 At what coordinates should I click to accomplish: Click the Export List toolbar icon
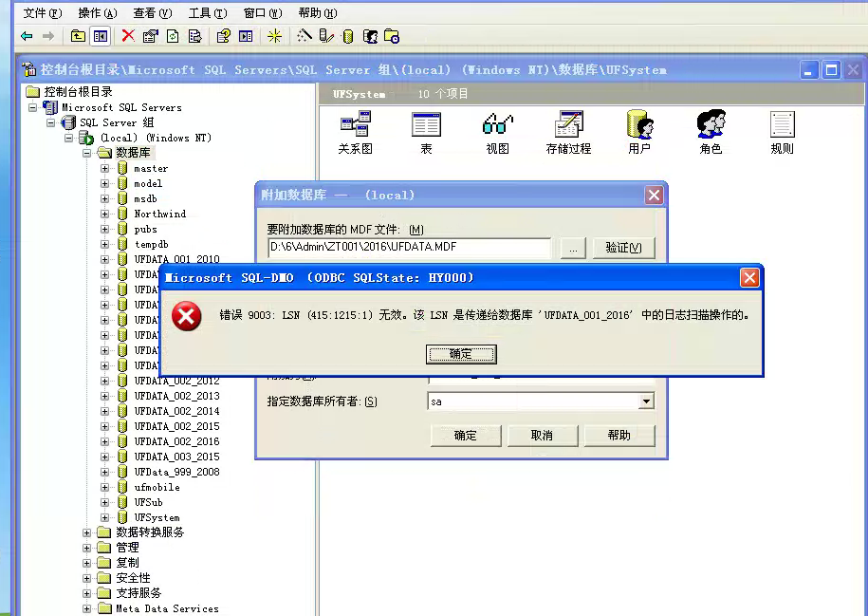coord(194,37)
